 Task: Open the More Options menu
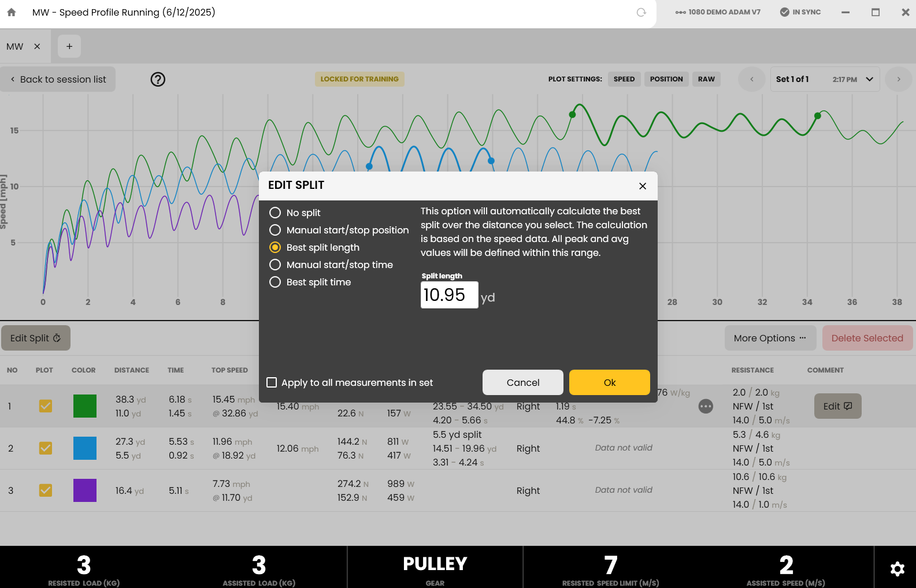[770, 338]
